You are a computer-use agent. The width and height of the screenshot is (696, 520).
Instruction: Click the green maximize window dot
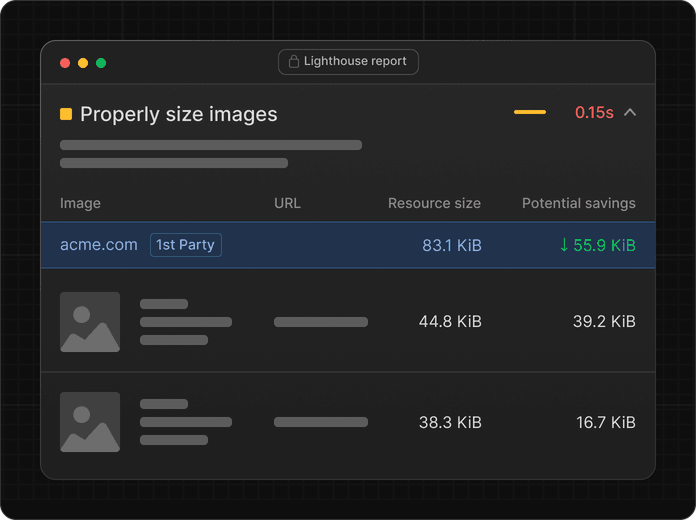tap(101, 63)
